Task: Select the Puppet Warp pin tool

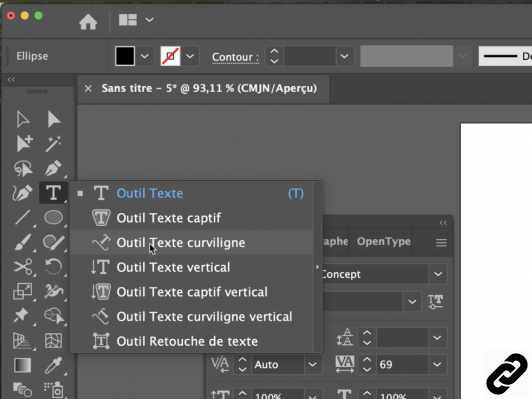Action: coord(21,316)
